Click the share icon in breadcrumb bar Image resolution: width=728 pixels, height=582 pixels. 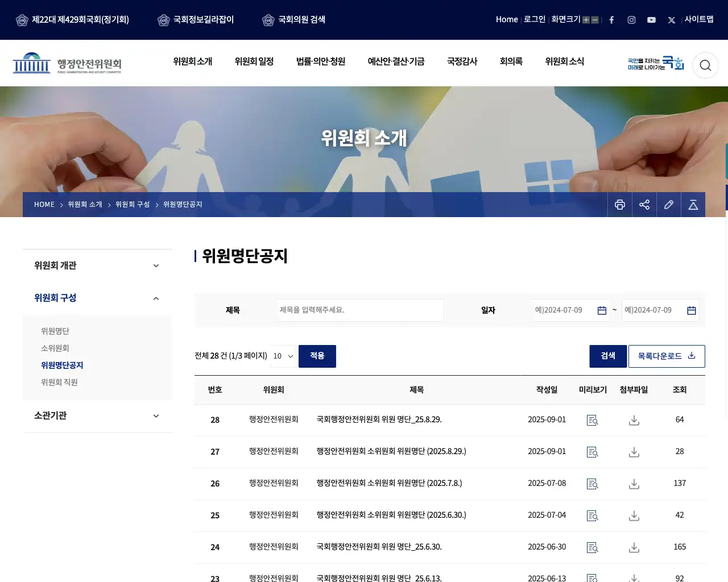(x=644, y=205)
